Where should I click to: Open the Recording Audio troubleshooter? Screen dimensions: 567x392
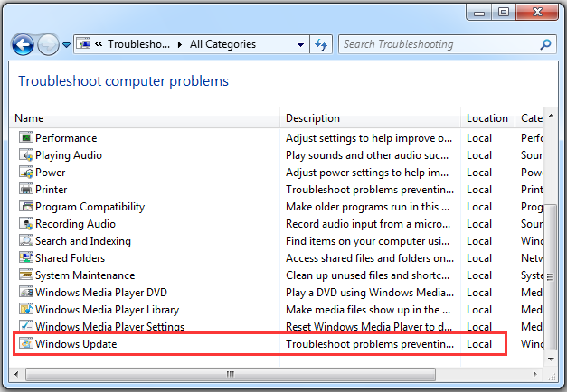(x=76, y=224)
